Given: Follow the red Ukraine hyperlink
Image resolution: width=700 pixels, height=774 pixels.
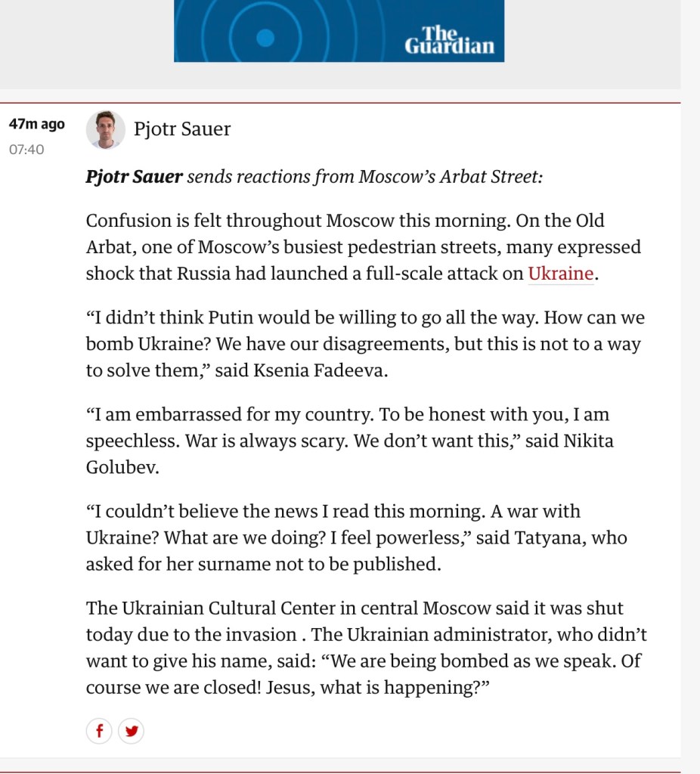Looking at the screenshot, I should pos(560,274).
